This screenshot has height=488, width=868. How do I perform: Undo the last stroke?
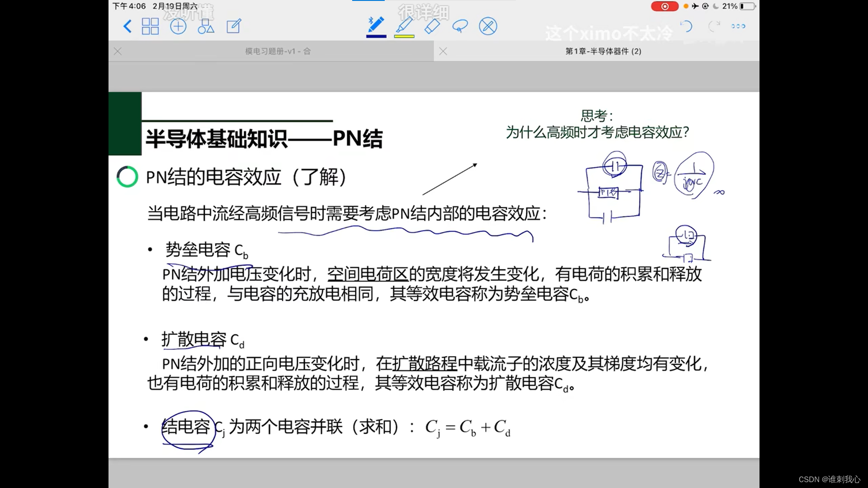686,26
